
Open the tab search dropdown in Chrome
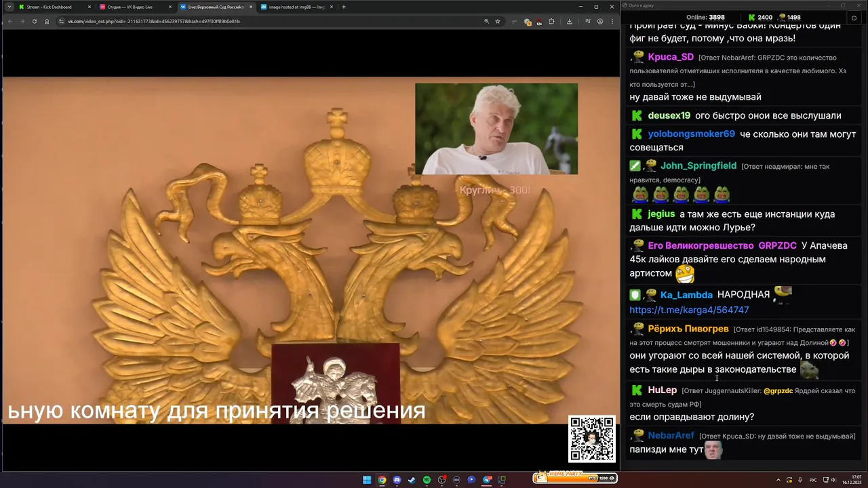[9, 7]
